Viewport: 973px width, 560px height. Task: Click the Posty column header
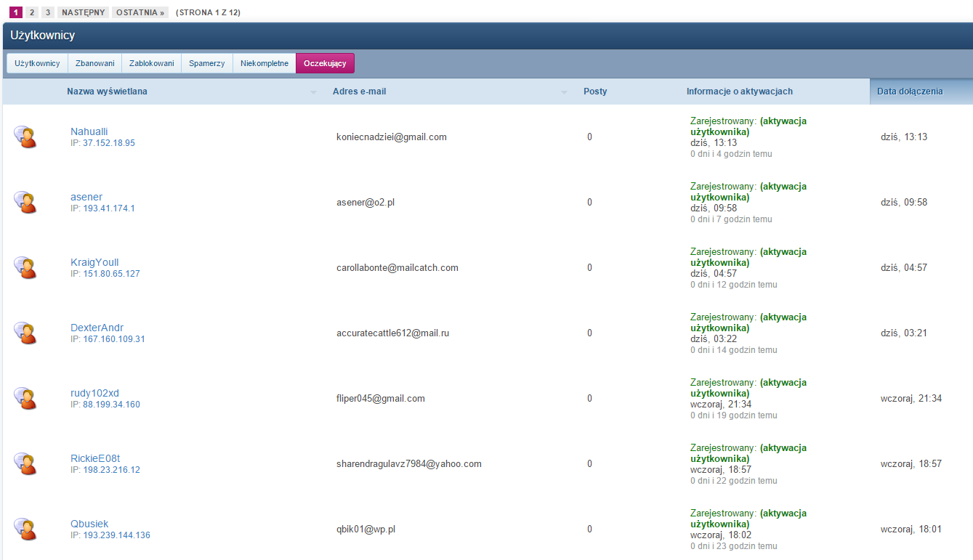[x=595, y=92]
